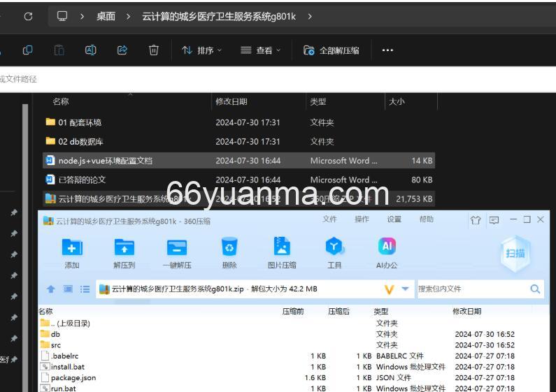The width and height of the screenshot is (556, 392).
Task: Click the Rename icon in Explorer toolbar
Action: (91, 50)
